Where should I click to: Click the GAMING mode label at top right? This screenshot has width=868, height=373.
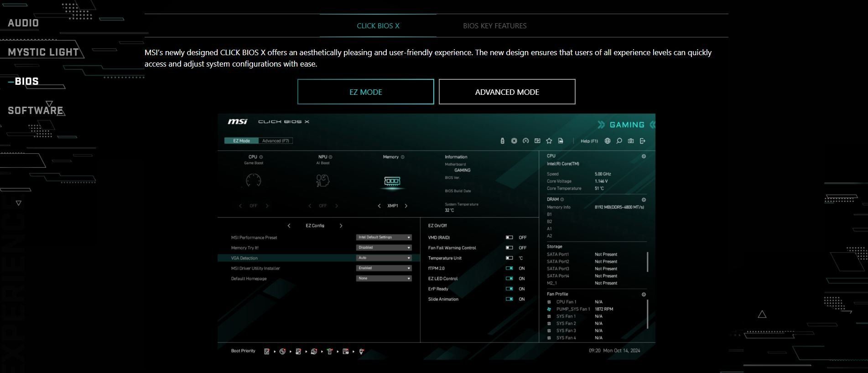click(627, 125)
